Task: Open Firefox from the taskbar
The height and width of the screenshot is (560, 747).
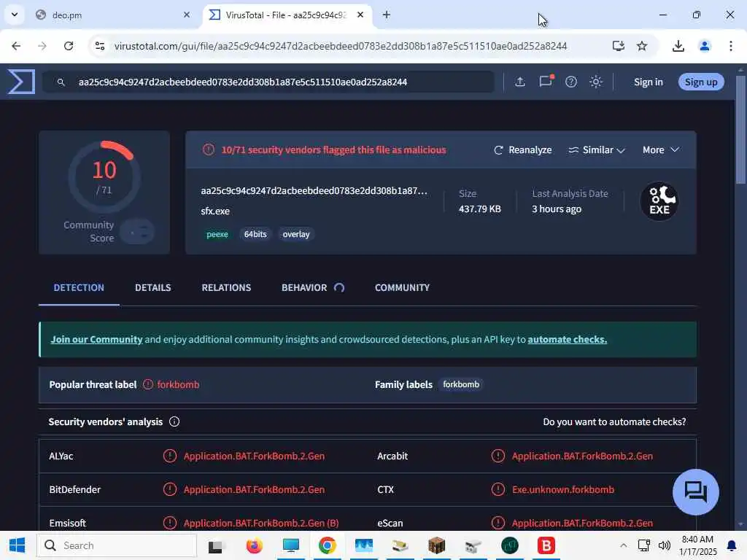Action: (x=254, y=545)
